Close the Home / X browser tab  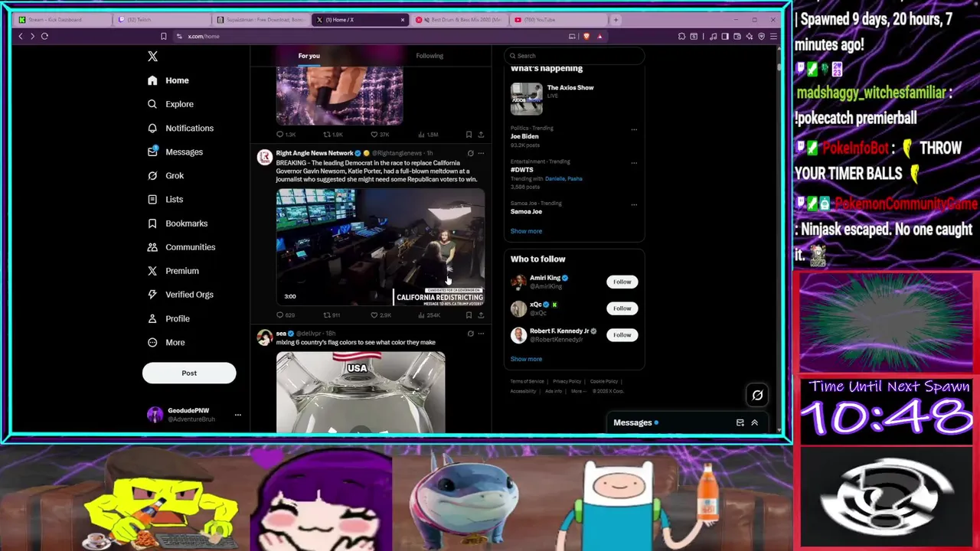click(403, 20)
